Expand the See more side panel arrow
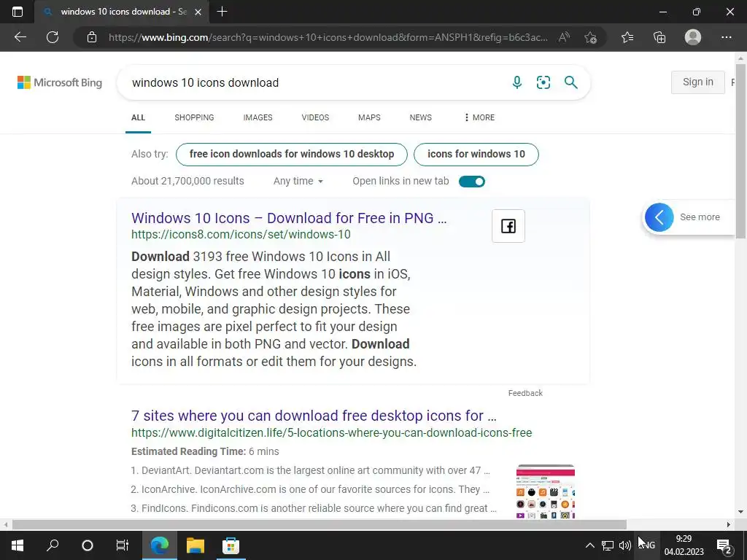 click(x=659, y=217)
